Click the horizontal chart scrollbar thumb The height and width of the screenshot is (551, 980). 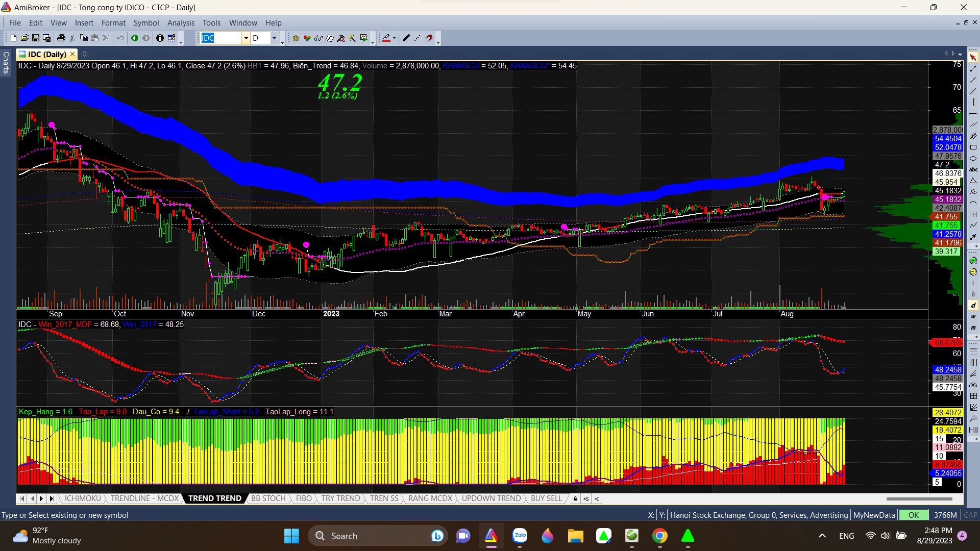tap(919, 498)
